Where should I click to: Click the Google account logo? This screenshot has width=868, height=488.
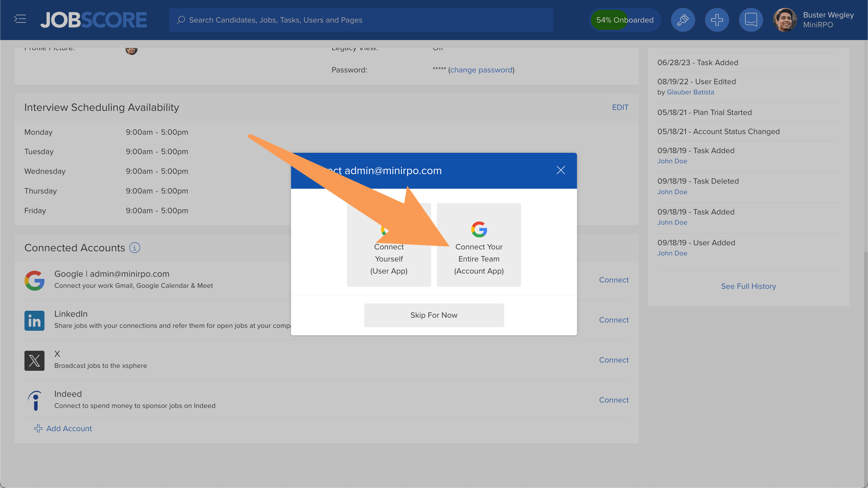(34, 281)
